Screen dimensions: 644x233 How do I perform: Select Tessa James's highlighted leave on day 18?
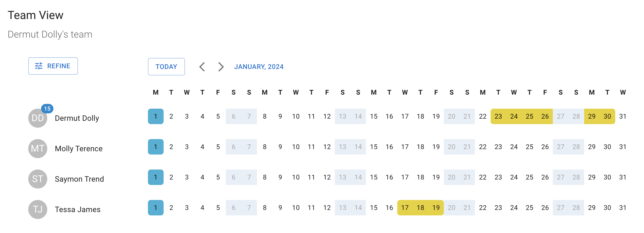click(x=420, y=208)
